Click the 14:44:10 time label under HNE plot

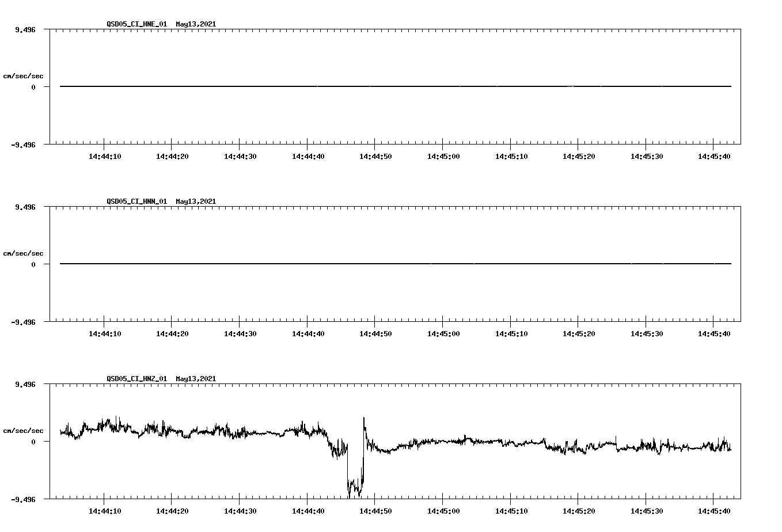pos(105,157)
